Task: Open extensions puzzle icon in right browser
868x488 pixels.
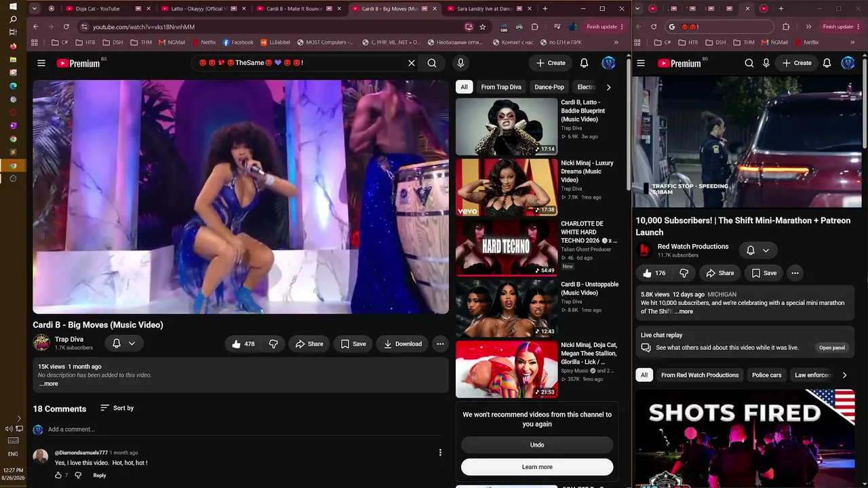Action: point(786,26)
